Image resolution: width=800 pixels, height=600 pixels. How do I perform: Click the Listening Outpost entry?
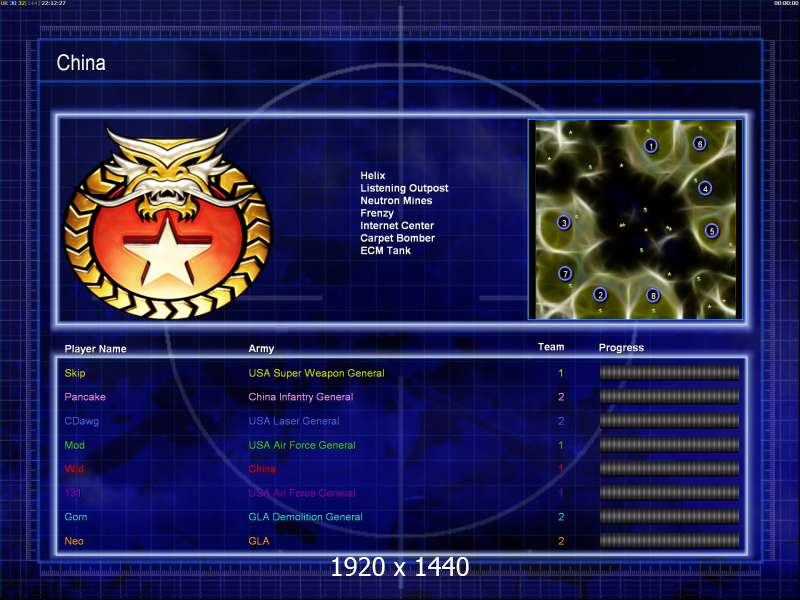click(404, 188)
